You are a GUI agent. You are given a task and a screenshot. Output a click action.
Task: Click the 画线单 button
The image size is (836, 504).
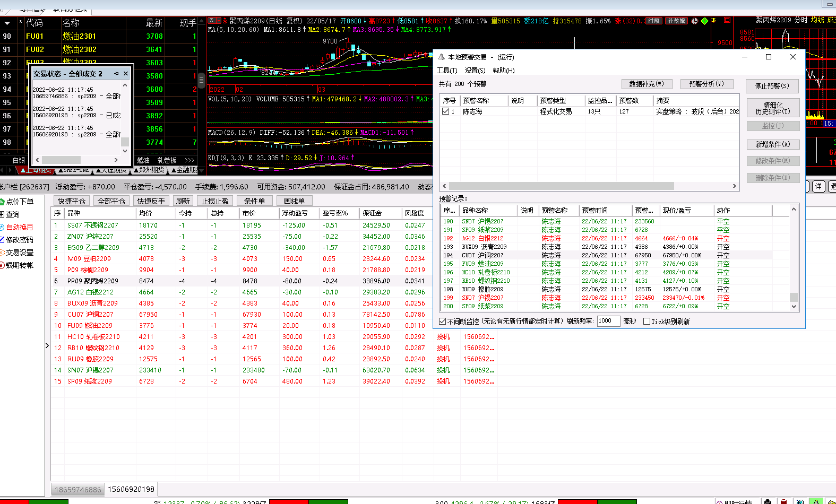point(295,201)
